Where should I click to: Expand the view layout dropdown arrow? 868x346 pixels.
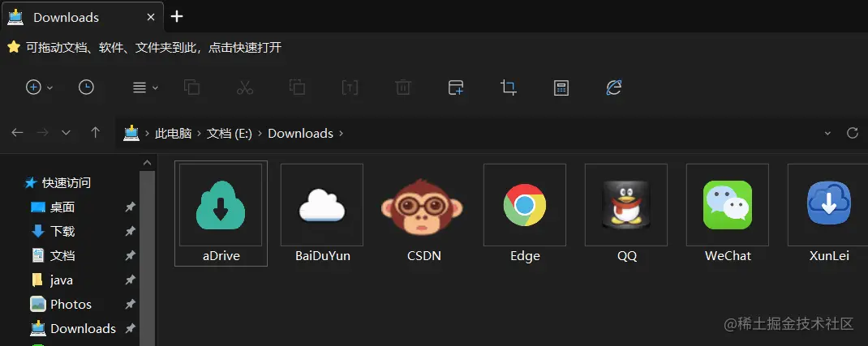pos(155,88)
